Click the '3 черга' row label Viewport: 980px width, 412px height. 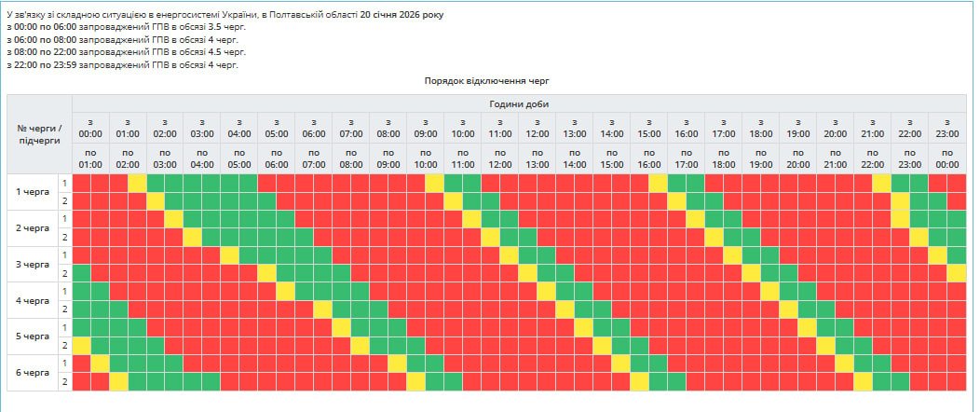click(x=32, y=265)
